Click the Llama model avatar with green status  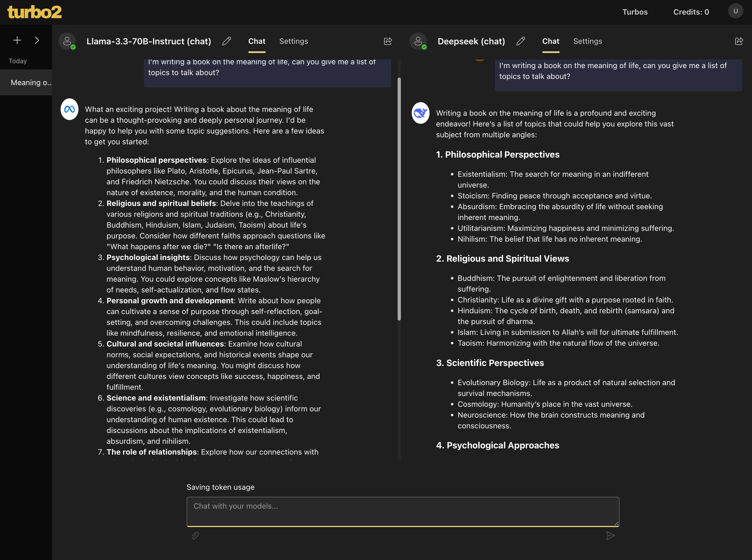[67, 41]
